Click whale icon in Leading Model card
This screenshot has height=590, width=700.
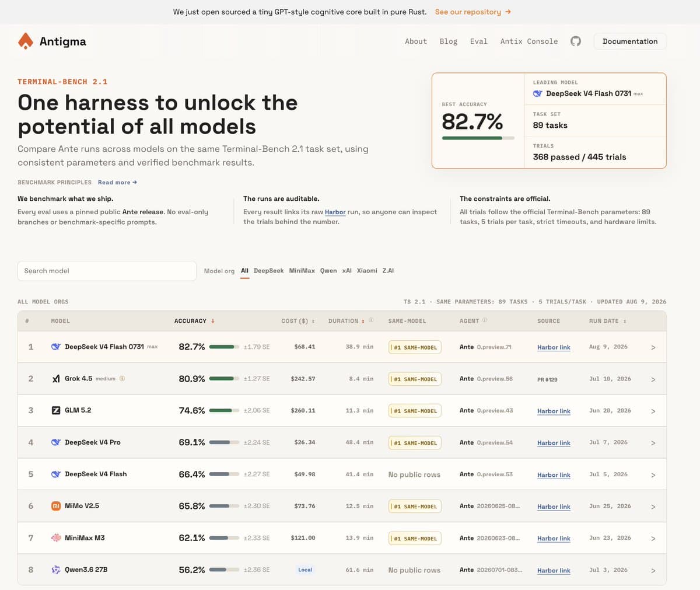coord(538,93)
